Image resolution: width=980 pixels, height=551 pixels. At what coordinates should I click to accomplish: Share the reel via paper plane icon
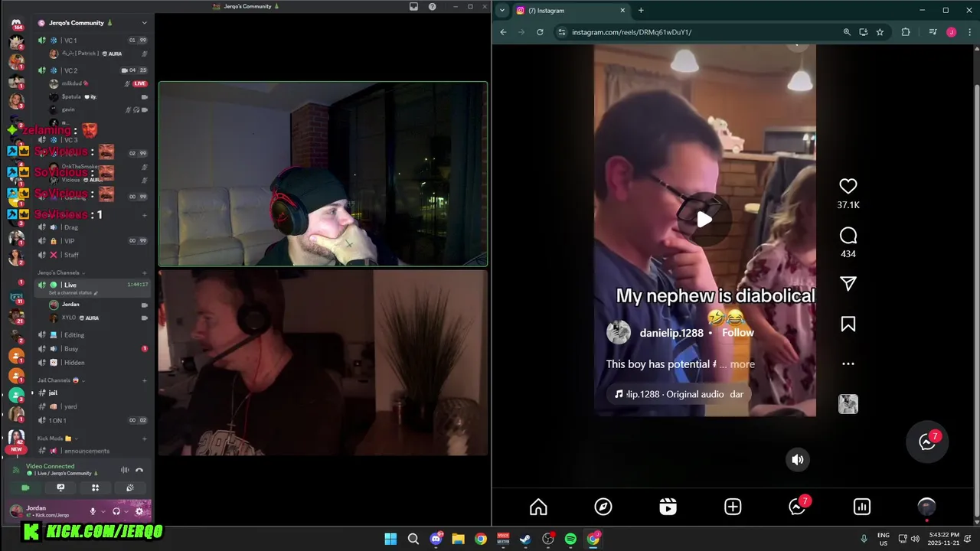point(848,284)
